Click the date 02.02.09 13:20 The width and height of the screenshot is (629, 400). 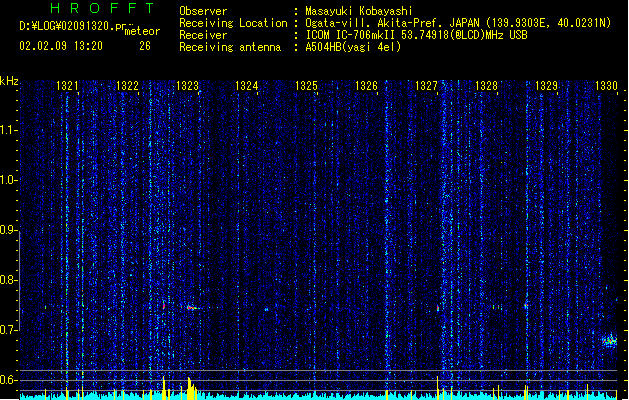click(61, 46)
